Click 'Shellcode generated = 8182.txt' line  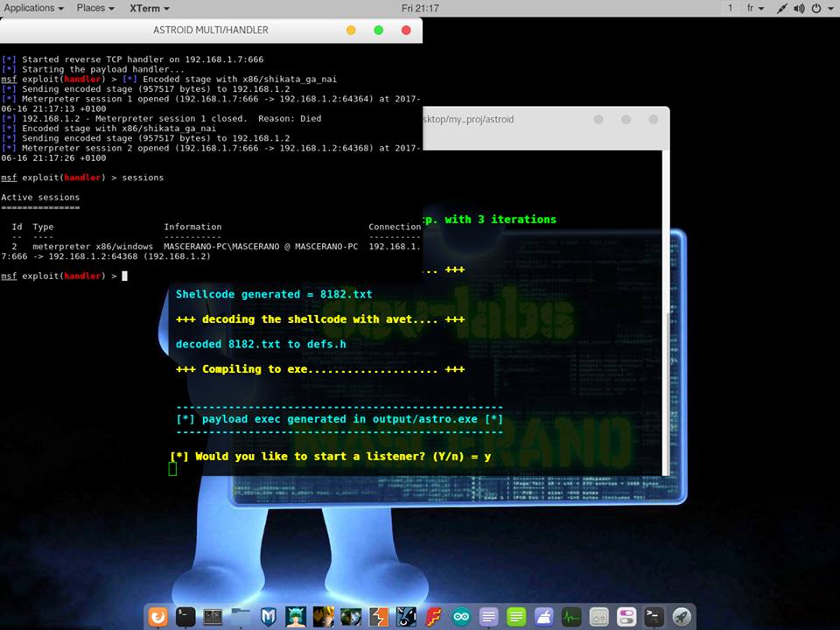coord(274,294)
